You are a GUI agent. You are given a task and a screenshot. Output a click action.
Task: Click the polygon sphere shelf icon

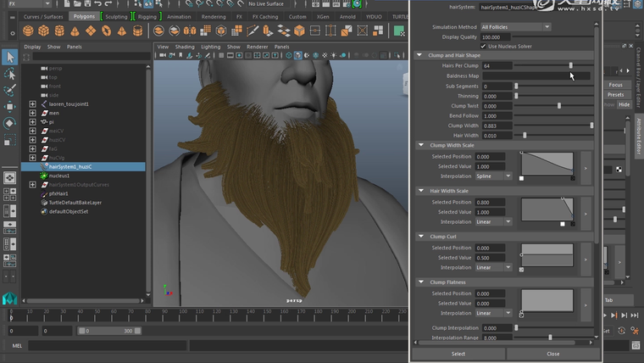tap(29, 31)
